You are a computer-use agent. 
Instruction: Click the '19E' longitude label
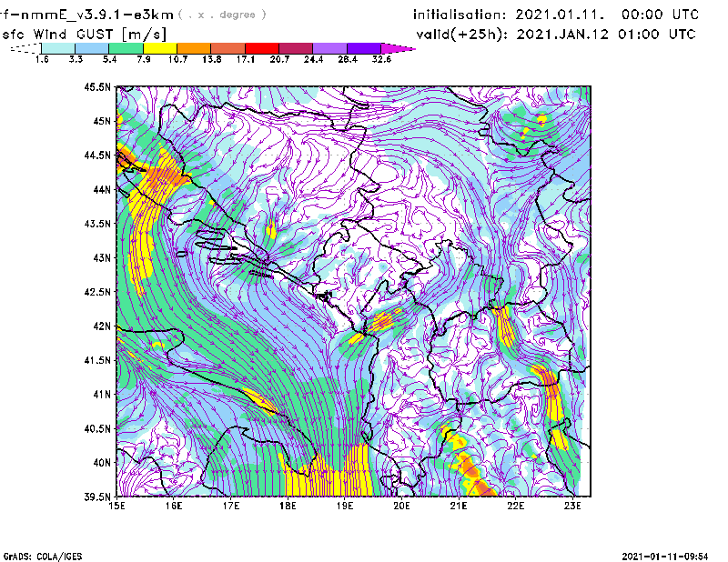(x=345, y=506)
